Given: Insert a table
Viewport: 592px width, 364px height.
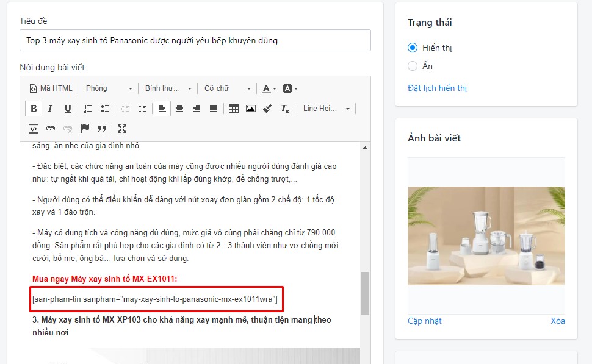Looking at the screenshot, I should point(234,109).
